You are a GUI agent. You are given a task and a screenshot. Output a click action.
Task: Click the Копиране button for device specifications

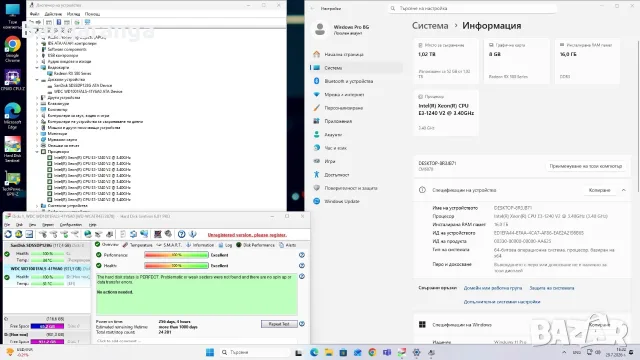pos(599,190)
